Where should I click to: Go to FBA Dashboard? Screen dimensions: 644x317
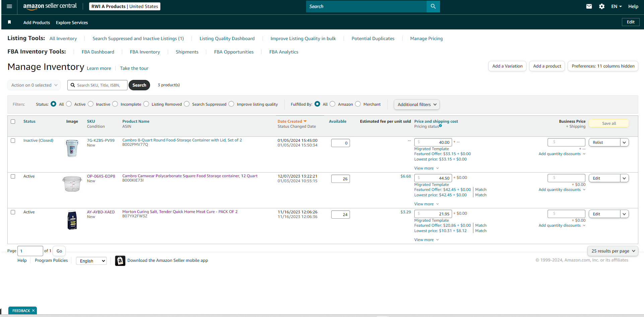coord(98,52)
